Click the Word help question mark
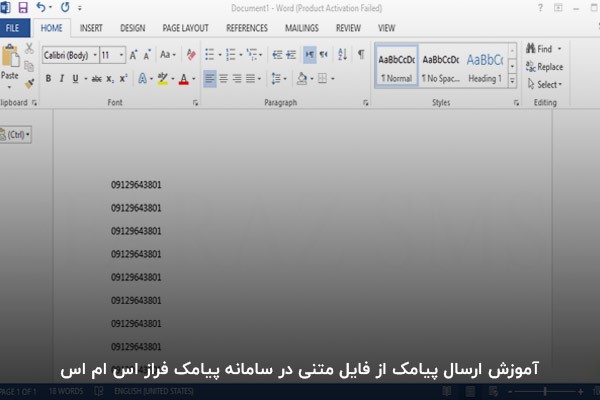The height and width of the screenshot is (400, 600). coord(540,8)
